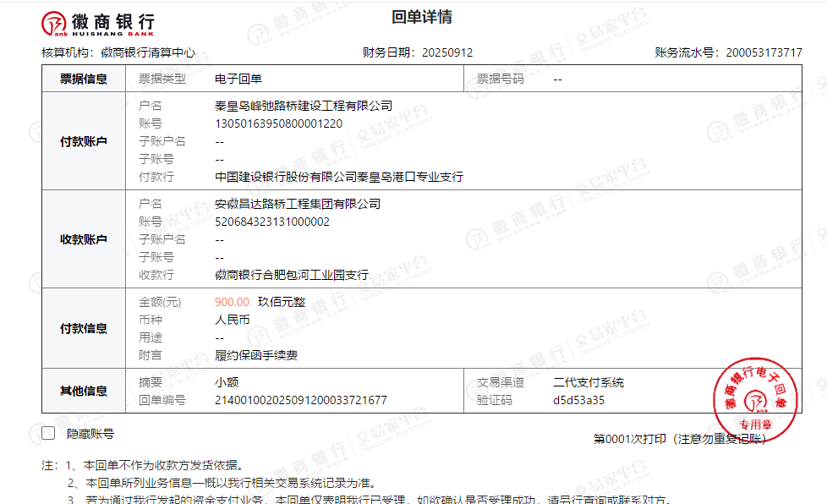The height and width of the screenshot is (504, 827).
Task: Click the 回单详情 page title
Action: click(x=422, y=17)
